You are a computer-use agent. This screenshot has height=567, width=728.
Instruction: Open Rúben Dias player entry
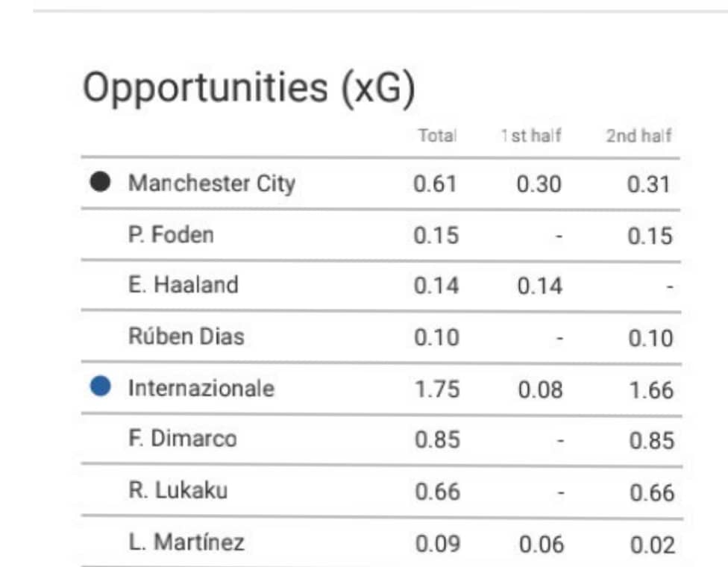pos(186,336)
